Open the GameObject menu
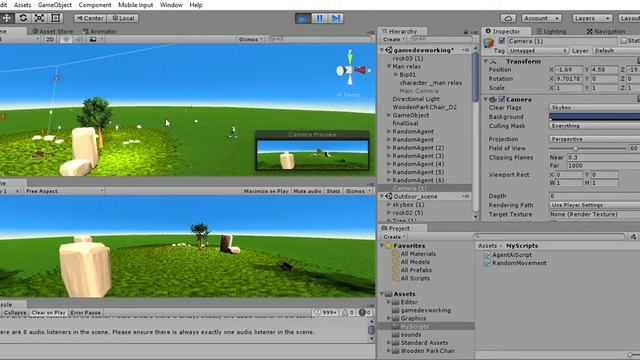640x360 pixels. pos(55,5)
